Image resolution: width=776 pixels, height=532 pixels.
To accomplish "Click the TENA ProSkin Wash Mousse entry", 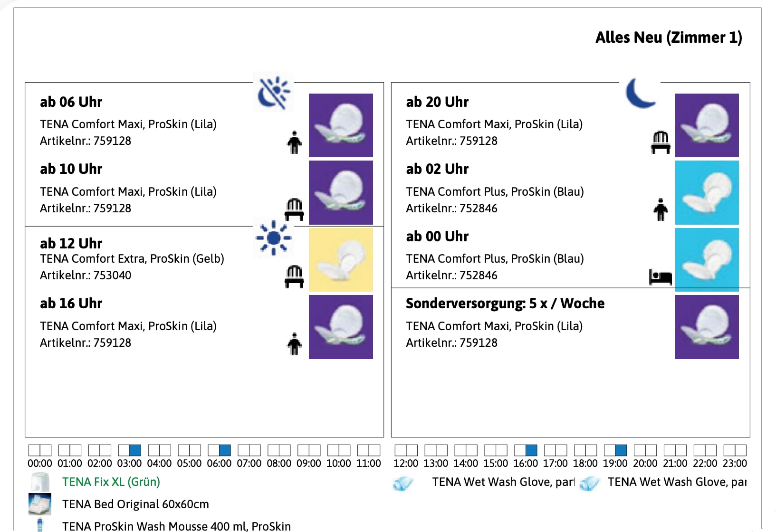I will point(176,526).
